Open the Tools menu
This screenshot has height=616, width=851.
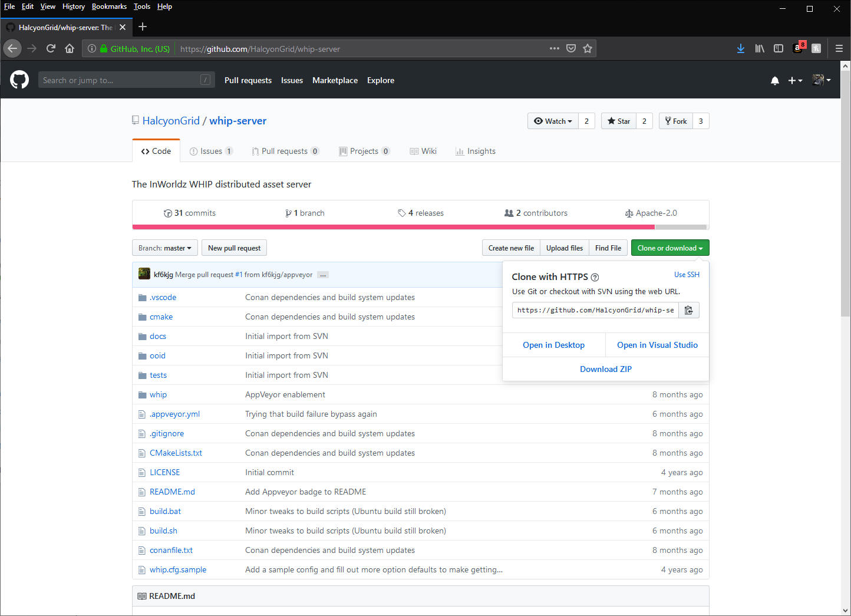142,6
